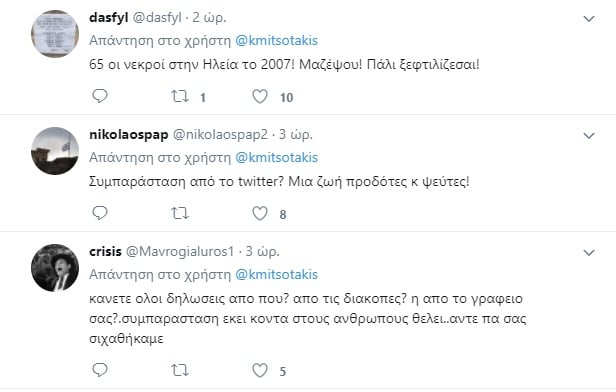Reply to dasfyl's tweet

[x=100, y=96]
